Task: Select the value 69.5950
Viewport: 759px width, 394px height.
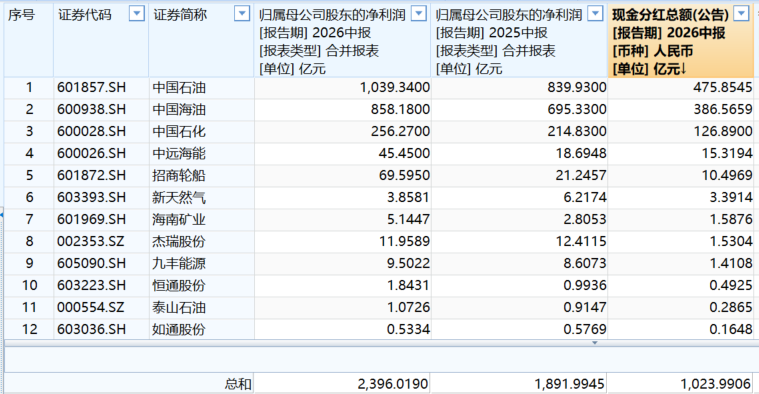Action: [x=404, y=175]
